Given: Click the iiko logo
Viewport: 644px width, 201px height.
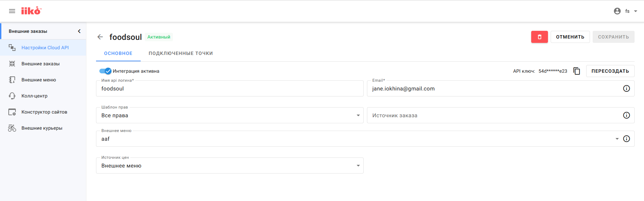Looking at the screenshot, I should (31, 11).
